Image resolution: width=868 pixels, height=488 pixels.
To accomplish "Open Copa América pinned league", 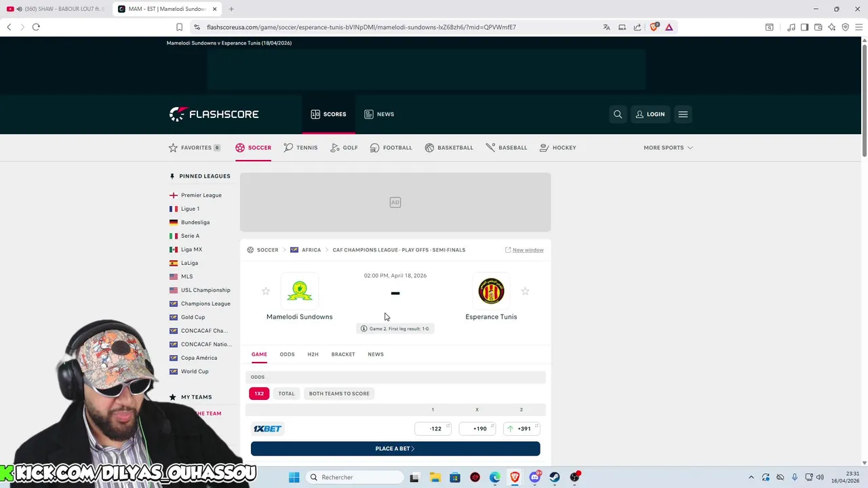I will tap(199, 358).
